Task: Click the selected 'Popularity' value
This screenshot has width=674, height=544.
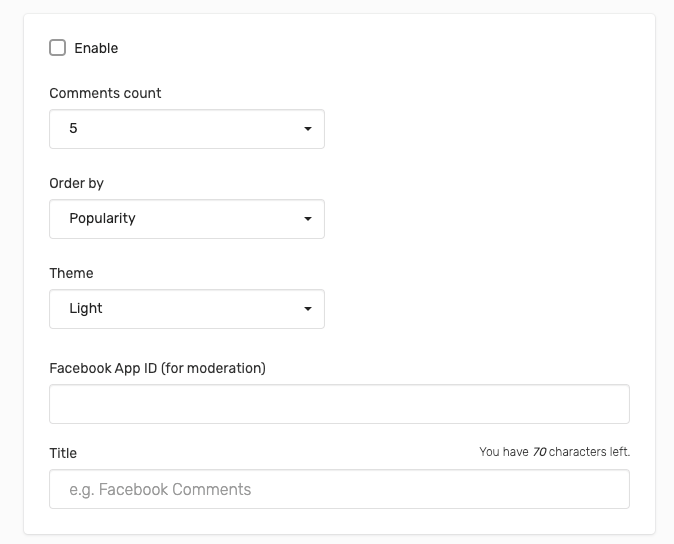Action: [102, 219]
